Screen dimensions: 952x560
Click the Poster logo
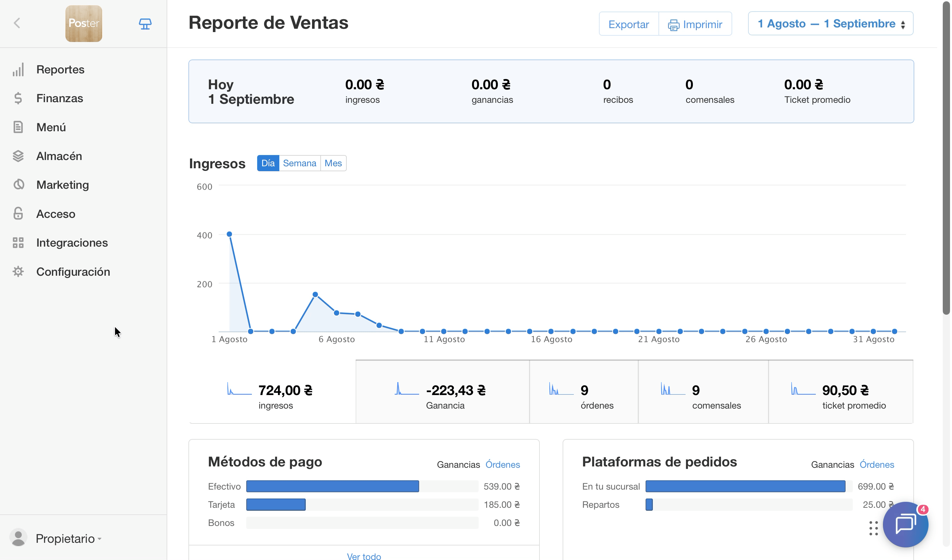click(84, 23)
